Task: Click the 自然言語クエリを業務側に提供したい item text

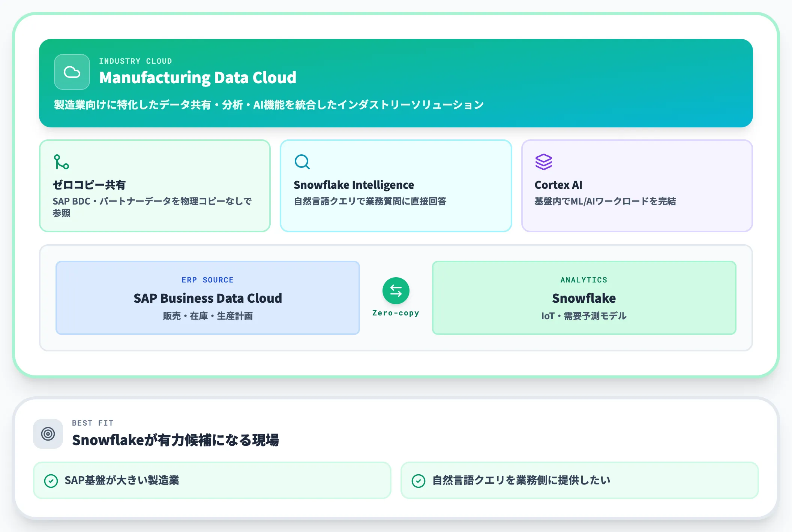Action: pos(521,481)
